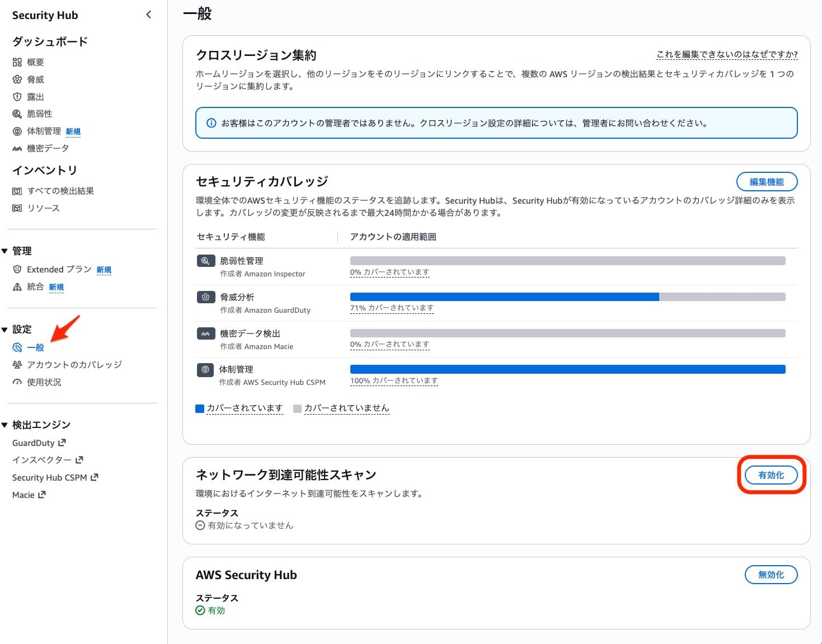Click the 脅威分析 GuardDuty row icon

(206, 297)
